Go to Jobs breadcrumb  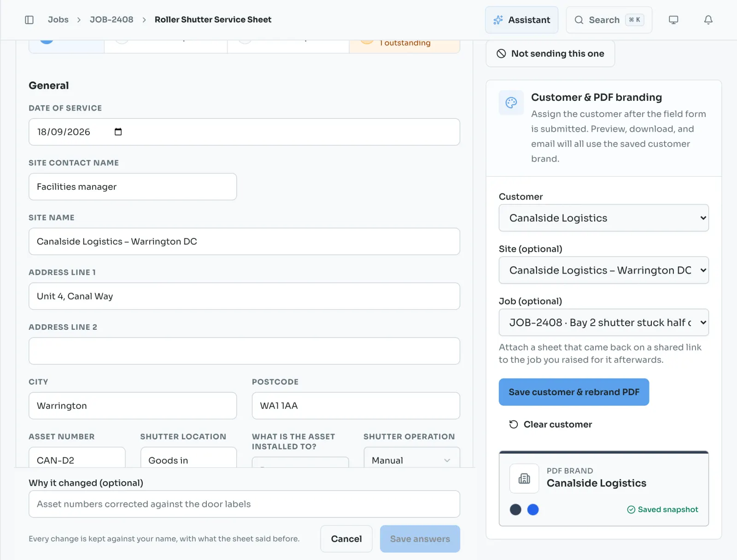[x=58, y=19]
